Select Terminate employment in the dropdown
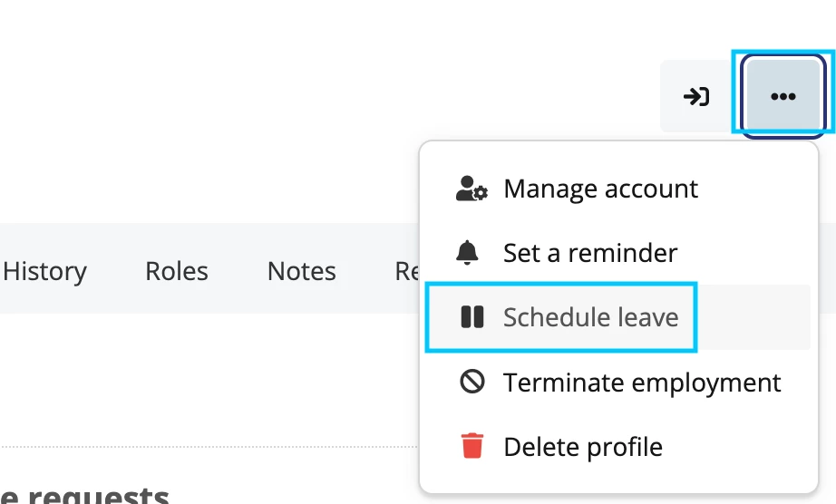The height and width of the screenshot is (504, 836). point(642,383)
